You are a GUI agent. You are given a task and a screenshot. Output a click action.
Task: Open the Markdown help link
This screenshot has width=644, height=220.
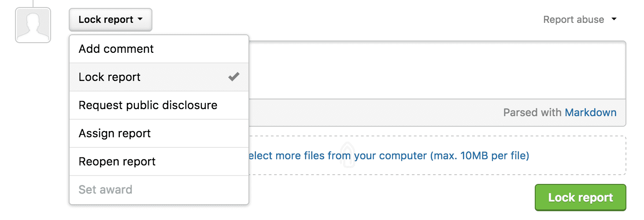pos(590,113)
